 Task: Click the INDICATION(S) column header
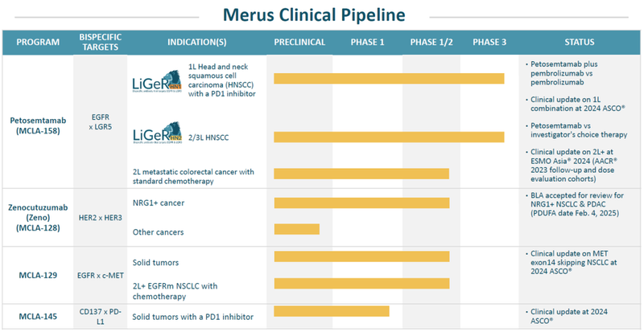click(195, 42)
